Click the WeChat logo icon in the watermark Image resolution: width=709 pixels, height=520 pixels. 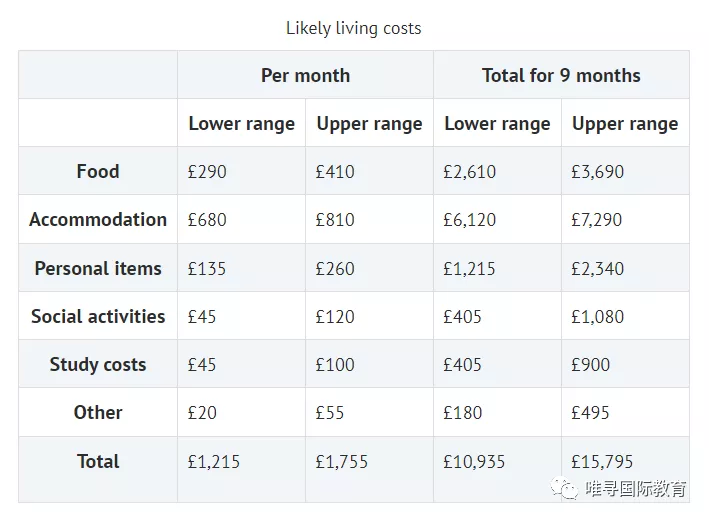(x=569, y=490)
